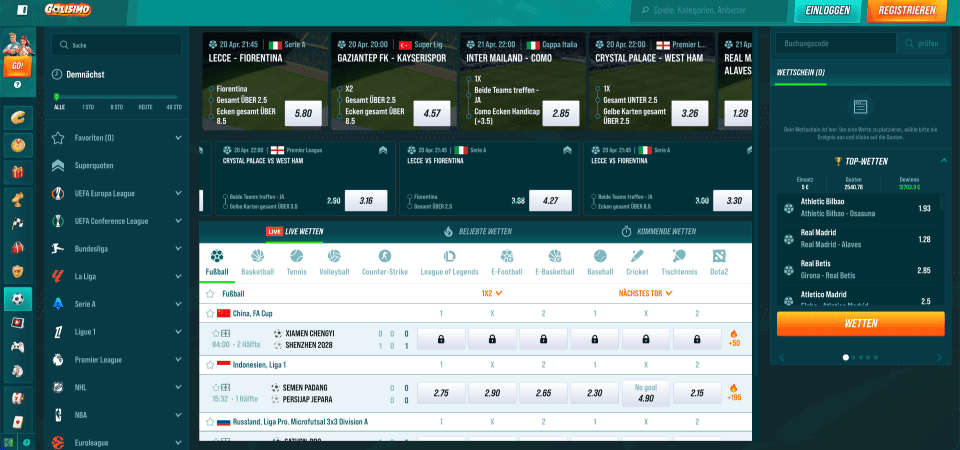Click the orange WETTEN button
Screen dimensions: 960x450
pos(861,323)
